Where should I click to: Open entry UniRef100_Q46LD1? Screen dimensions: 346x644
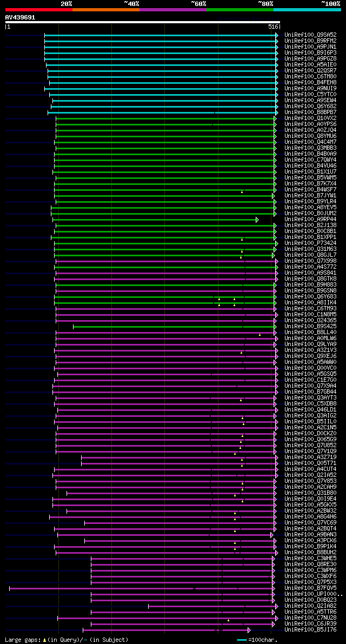click(310, 410)
